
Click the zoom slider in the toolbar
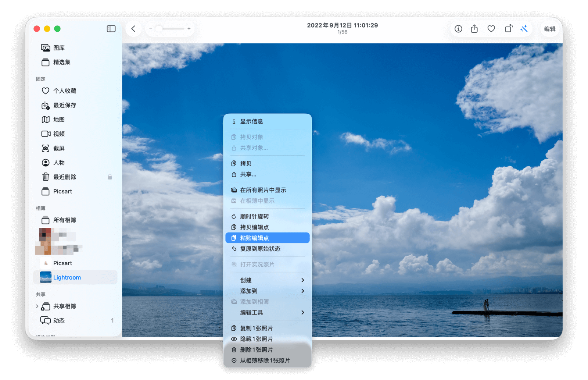click(169, 29)
